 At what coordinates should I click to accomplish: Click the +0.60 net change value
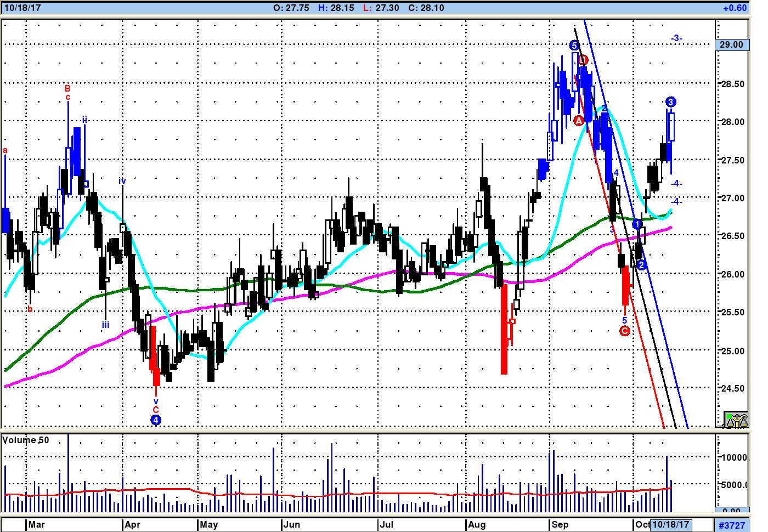click(735, 8)
